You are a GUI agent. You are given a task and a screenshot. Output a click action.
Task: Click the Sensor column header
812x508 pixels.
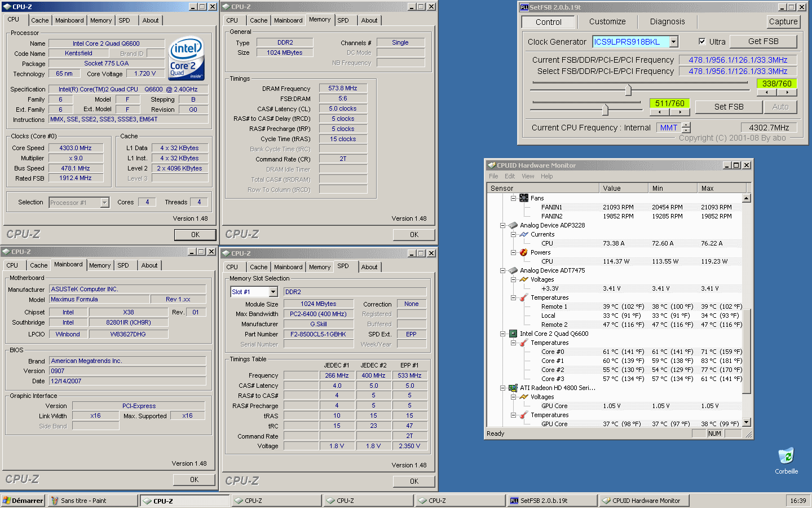542,188
